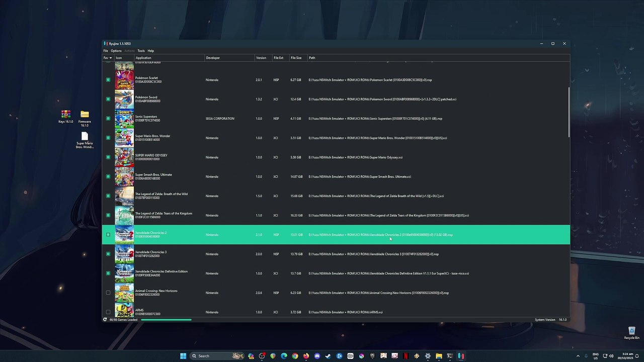Screen dimensions: 644x362
Task: Open Firefox from the taskbar
Action: (x=306, y=356)
